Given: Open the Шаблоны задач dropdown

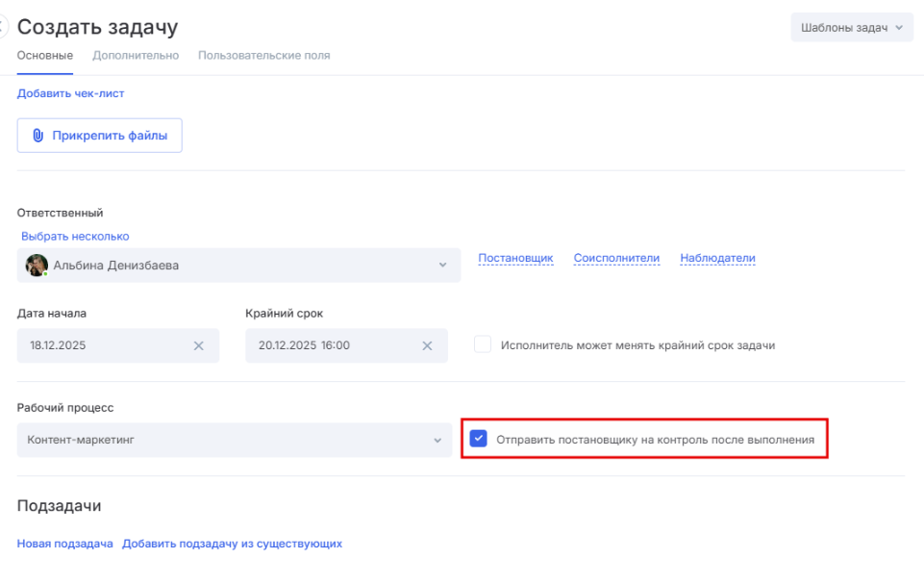Looking at the screenshot, I should (x=851, y=28).
